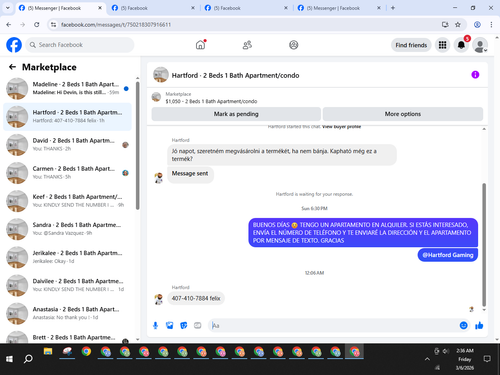Viewport: 500px width, 375px height.
Task: Reload the page with the refresh icon
Action: click(37, 24)
